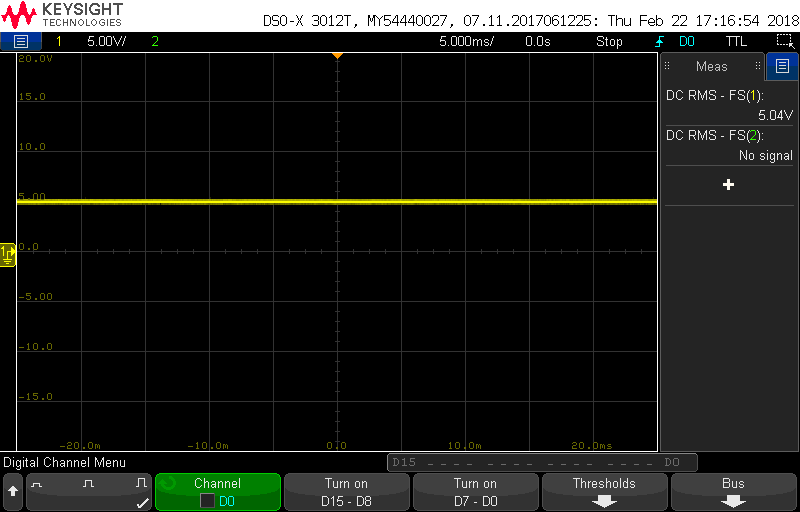
Task: Click the 20.0V top vertical scale label
Action: (35, 59)
